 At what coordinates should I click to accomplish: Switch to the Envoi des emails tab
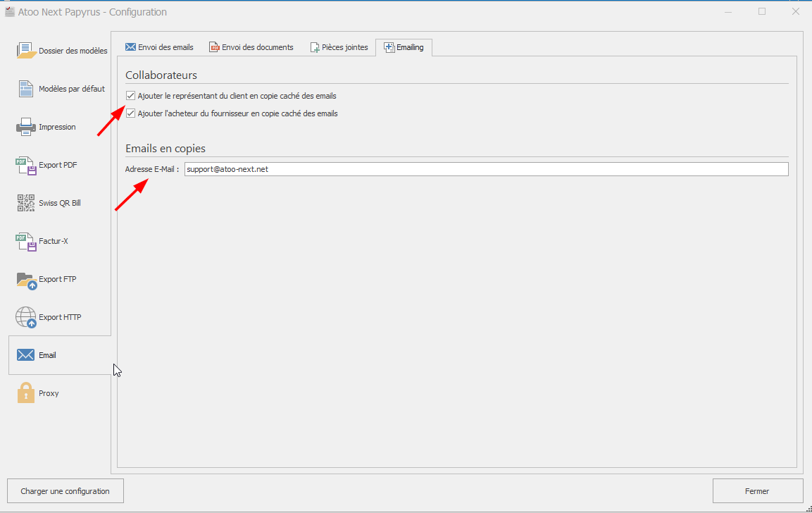point(159,47)
